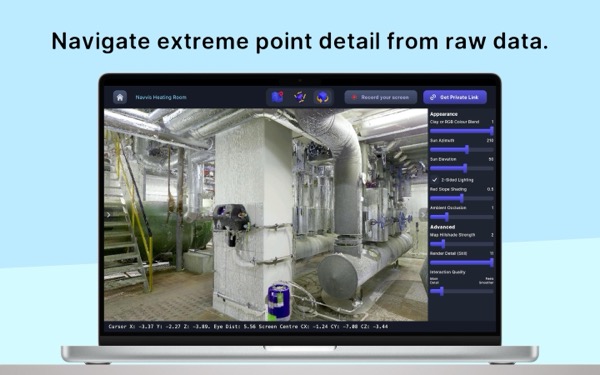This screenshot has width=600, height=375.
Task: Change the Render Detail (Still) slider
Action: 461,262
